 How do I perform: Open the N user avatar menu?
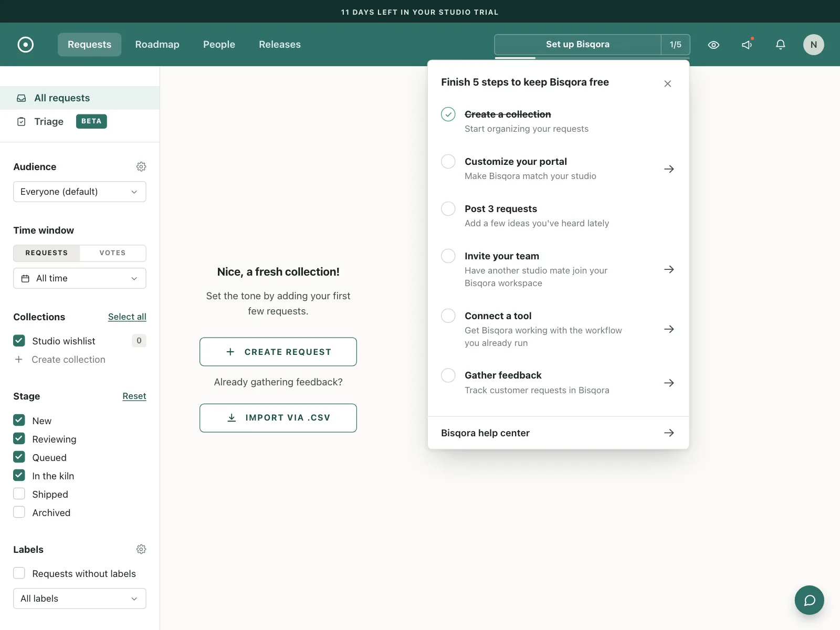point(813,45)
